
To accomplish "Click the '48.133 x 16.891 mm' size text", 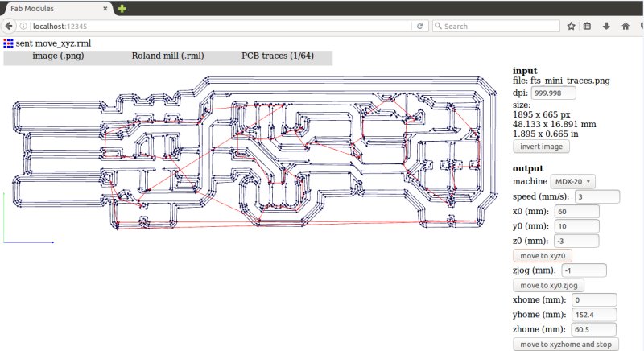I will [x=554, y=124].
